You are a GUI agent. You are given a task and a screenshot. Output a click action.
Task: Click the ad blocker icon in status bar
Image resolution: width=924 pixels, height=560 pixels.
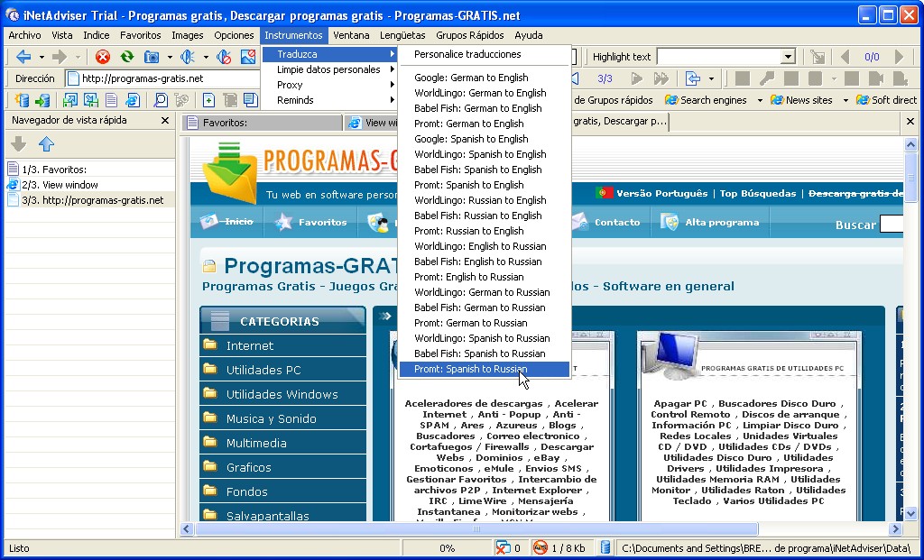[540, 548]
